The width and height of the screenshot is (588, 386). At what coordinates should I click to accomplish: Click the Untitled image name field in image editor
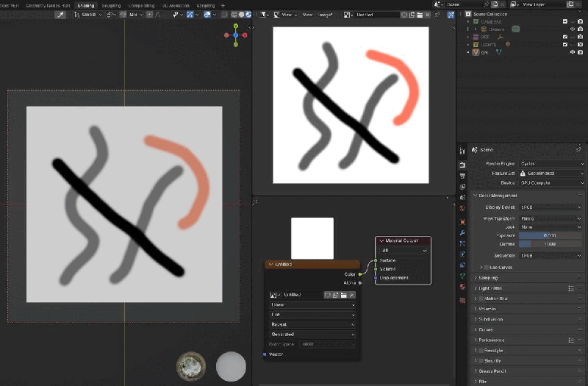[377, 15]
